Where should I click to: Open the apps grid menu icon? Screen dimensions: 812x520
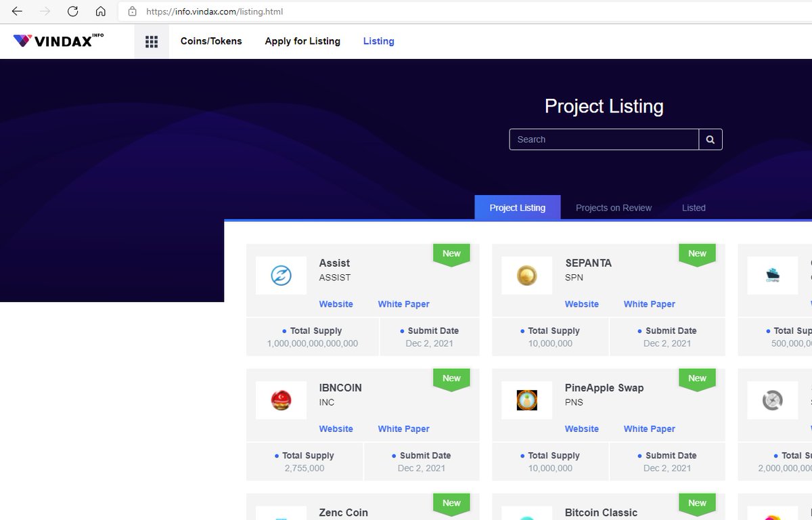[x=152, y=41]
